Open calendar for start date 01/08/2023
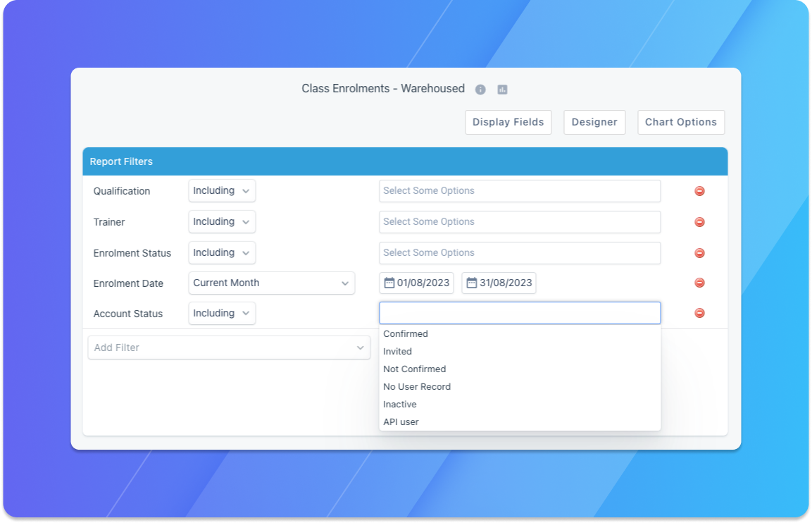Image resolution: width=812 pixels, height=523 pixels. coord(389,283)
